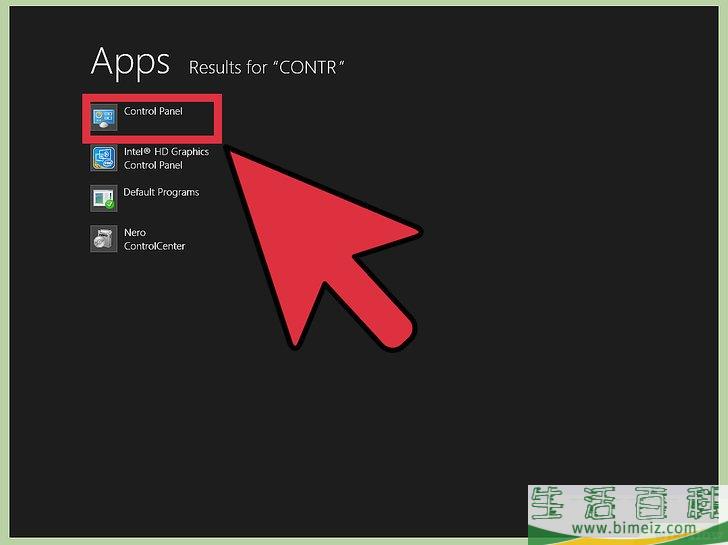Pick the "Nero ControlCenter" label
The height and width of the screenshot is (545, 728).
coord(154,239)
